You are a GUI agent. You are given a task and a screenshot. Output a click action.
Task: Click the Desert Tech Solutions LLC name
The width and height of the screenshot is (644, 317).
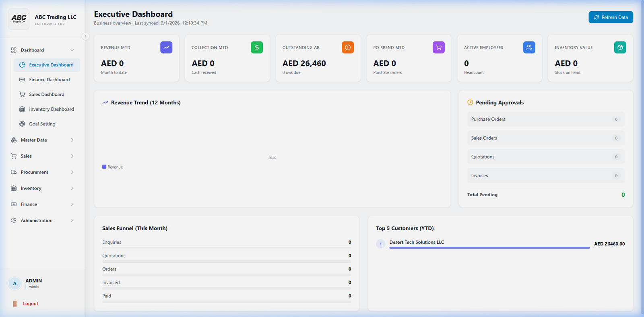417,242
